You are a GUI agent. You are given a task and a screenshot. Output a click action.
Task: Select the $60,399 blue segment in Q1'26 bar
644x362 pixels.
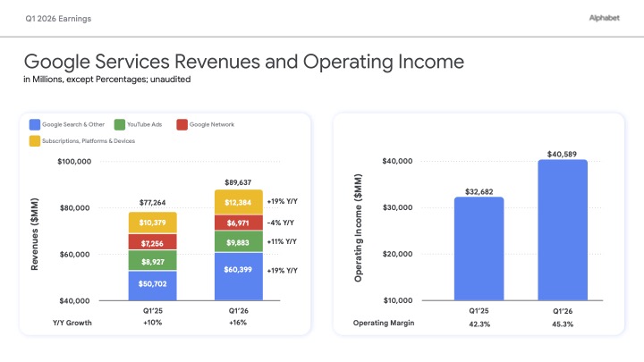pyautogui.click(x=238, y=276)
